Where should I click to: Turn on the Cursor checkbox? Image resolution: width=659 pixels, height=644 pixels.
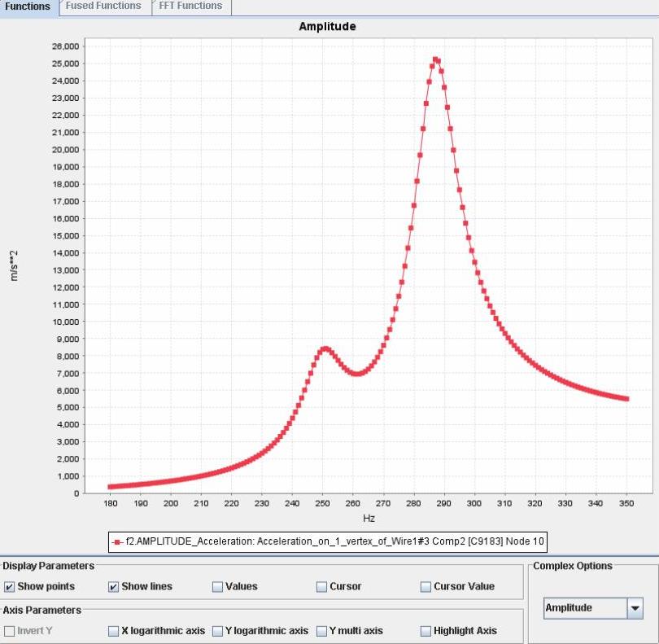point(322,587)
